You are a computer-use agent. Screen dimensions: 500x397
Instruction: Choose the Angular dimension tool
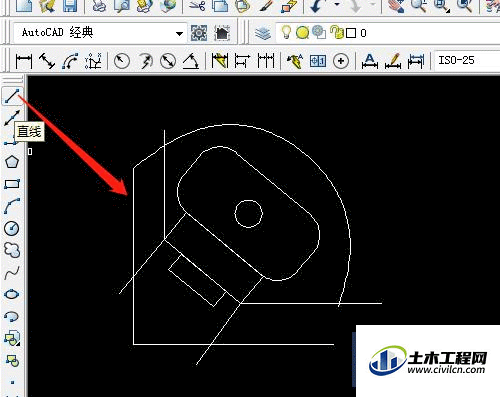point(191,61)
